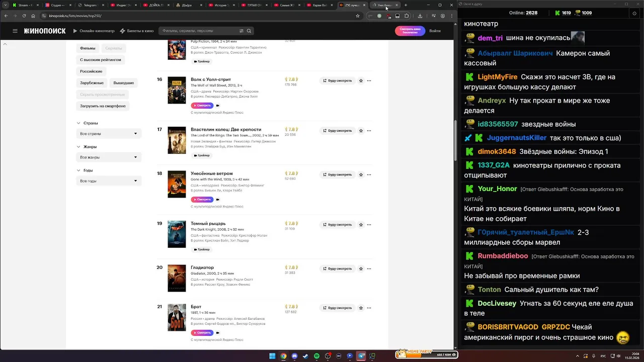Click trailer camera icon beside Волк с Уолл-стрит
The height and width of the screenshot is (362, 644).
pos(218,106)
